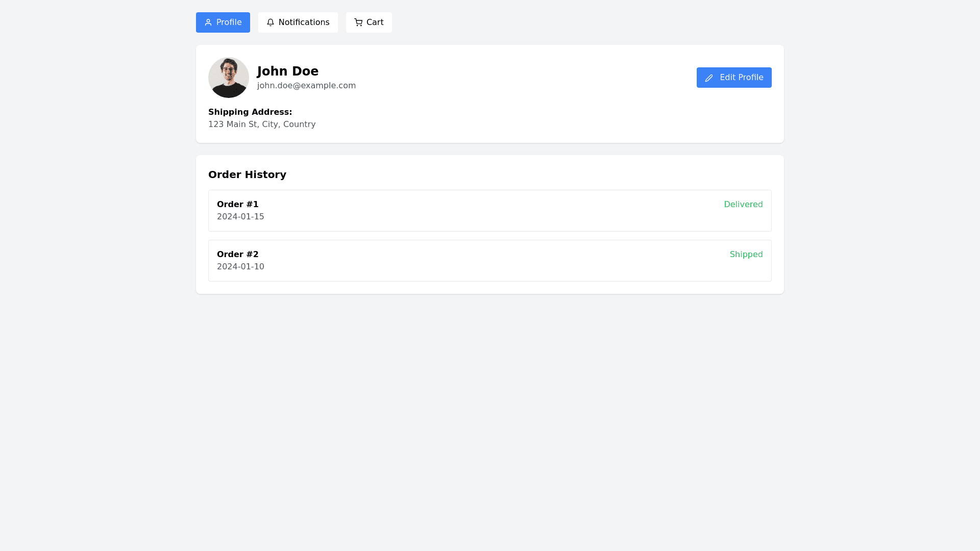Image resolution: width=980 pixels, height=551 pixels.
Task: Click the Shipping Address label
Action: pyautogui.click(x=250, y=112)
